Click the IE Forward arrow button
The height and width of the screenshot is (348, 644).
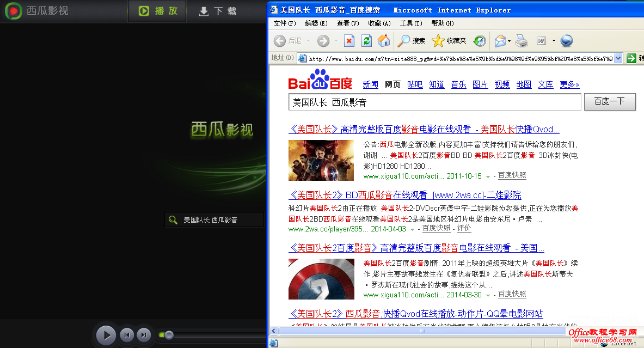[x=323, y=41]
